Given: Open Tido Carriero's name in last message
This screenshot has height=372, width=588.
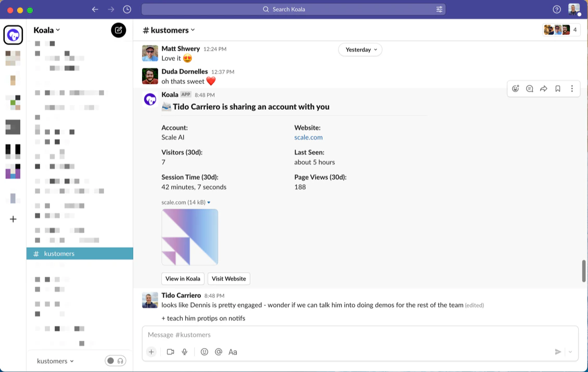Looking at the screenshot, I should (x=181, y=295).
